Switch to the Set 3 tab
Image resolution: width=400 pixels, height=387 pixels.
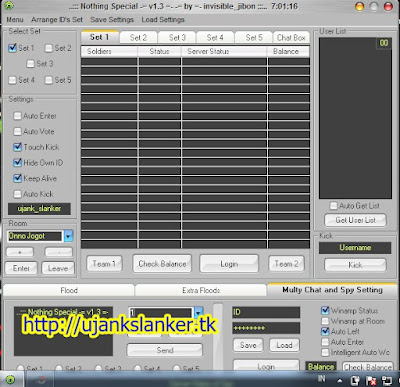click(177, 38)
